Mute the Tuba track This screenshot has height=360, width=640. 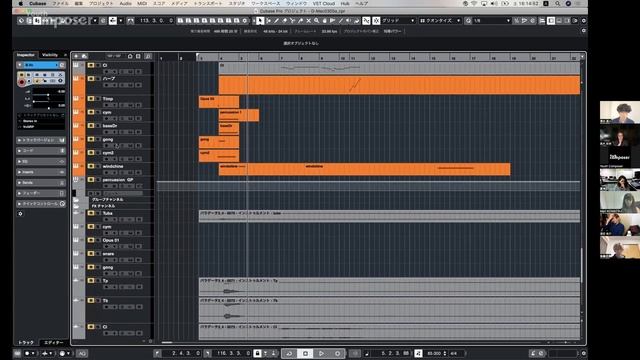[x=91, y=213]
